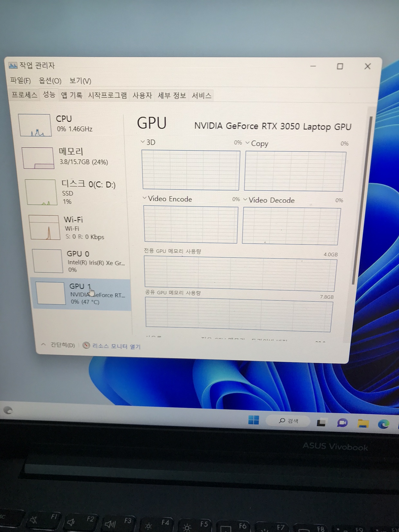Click the 리소스 모니터 열기 link
Viewport: 399px width, 532px height.
coord(116,346)
